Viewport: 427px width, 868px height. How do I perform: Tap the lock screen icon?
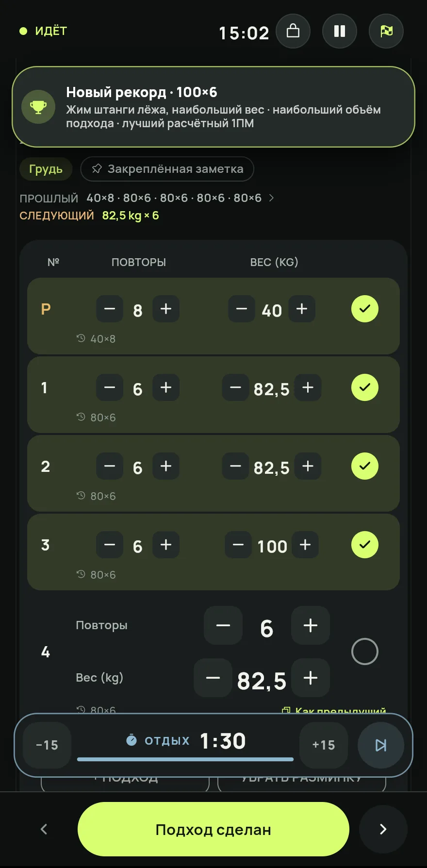293,31
